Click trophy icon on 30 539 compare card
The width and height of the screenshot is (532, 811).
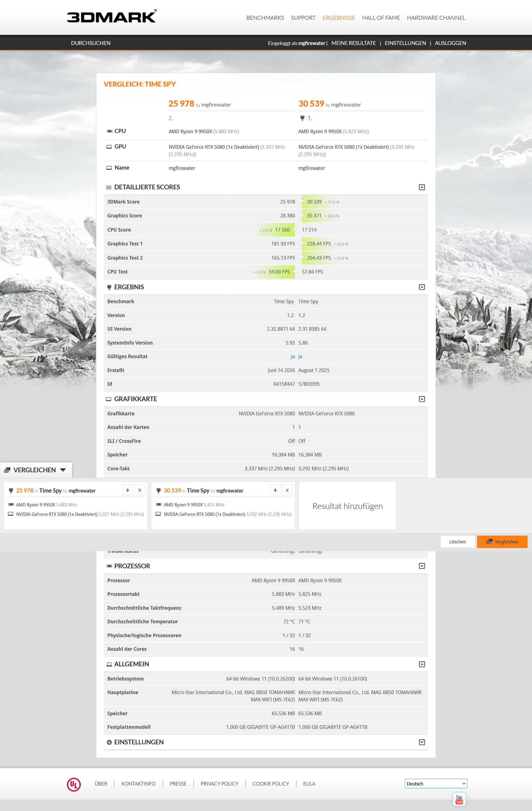pos(158,491)
